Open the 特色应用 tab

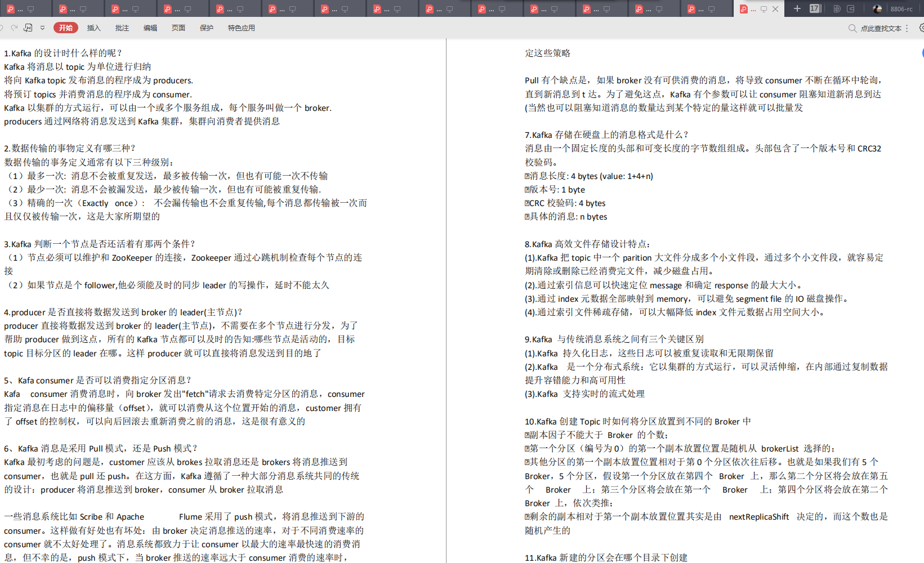242,28
